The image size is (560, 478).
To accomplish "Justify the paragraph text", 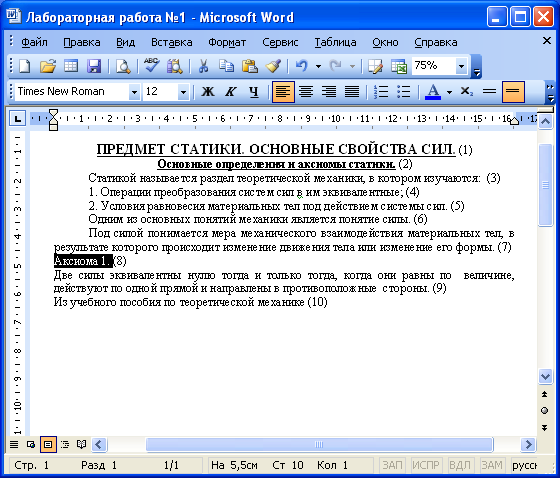I will (352, 92).
